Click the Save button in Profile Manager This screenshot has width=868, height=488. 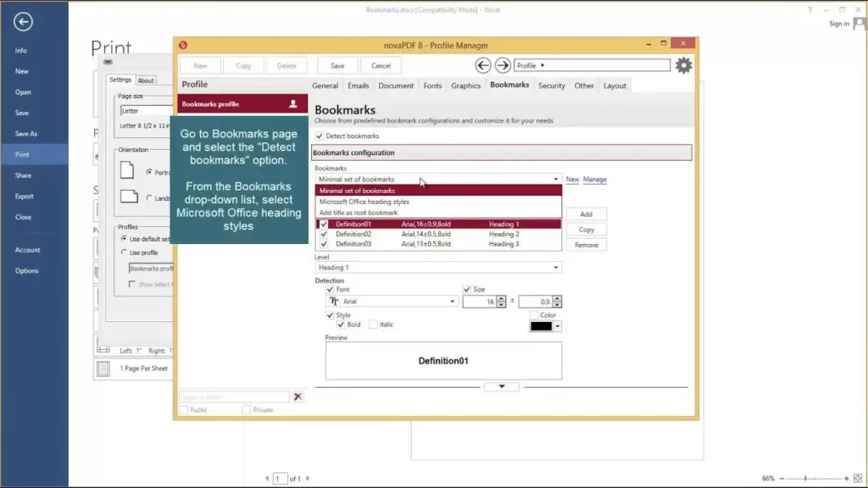337,65
